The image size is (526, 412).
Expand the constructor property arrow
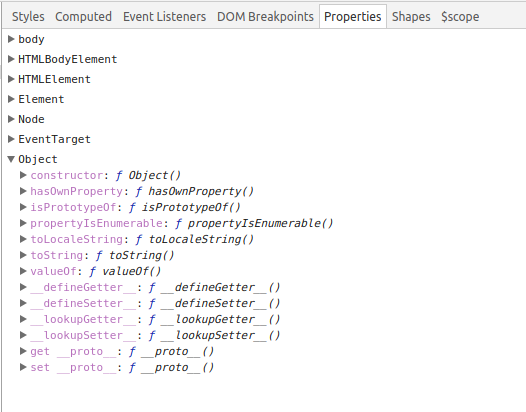[x=23, y=175]
